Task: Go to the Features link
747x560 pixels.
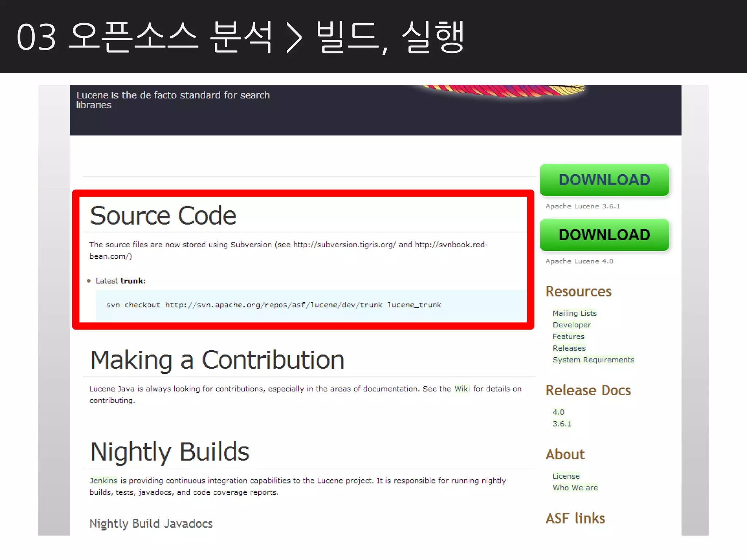Action: 568,337
